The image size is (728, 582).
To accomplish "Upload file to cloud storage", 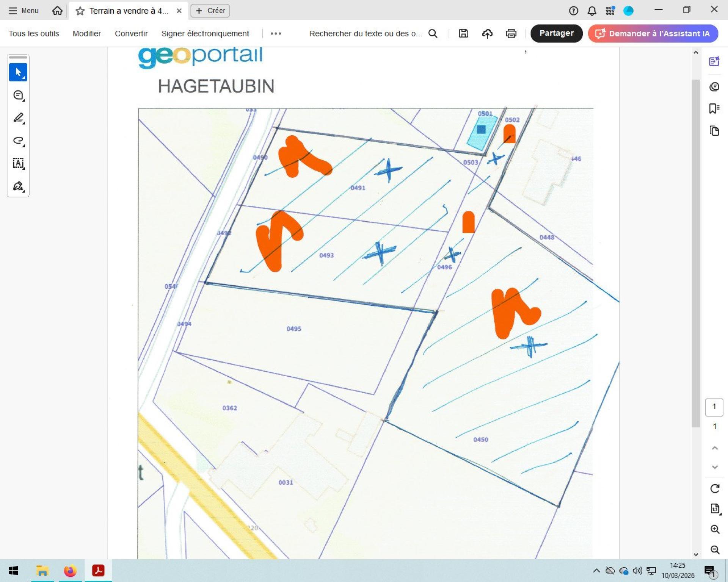I will tap(487, 33).
